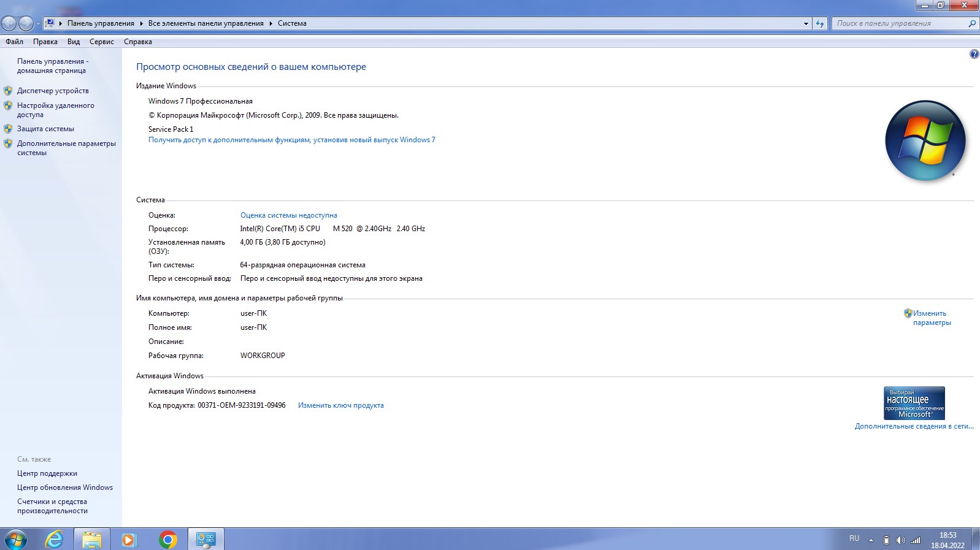
Task: Open address bar history dropdown arrow
Action: pos(806,23)
